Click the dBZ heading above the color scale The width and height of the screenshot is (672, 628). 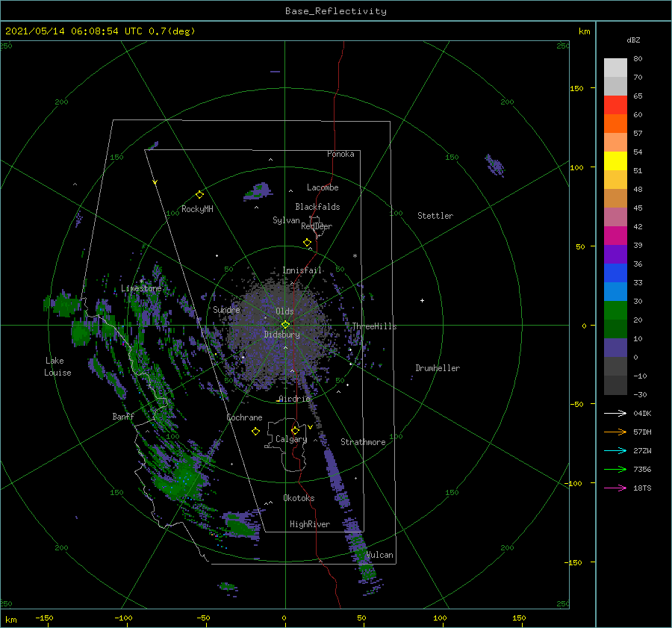633,40
